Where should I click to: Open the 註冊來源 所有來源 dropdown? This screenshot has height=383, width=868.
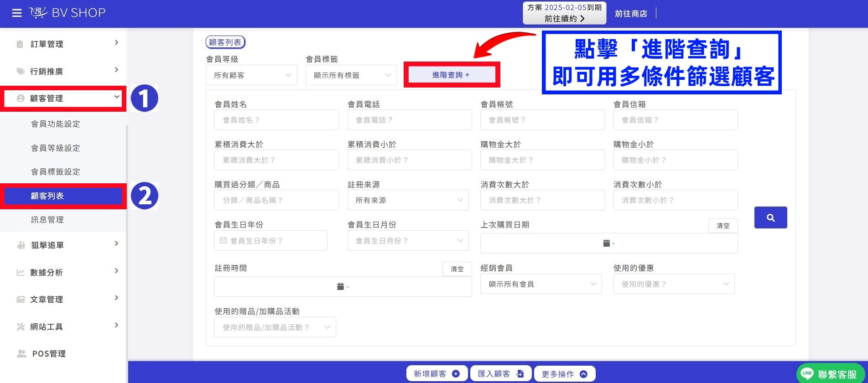(x=408, y=200)
